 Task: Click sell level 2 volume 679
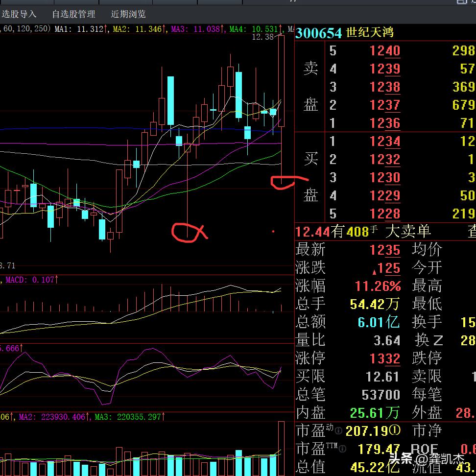[464, 105]
